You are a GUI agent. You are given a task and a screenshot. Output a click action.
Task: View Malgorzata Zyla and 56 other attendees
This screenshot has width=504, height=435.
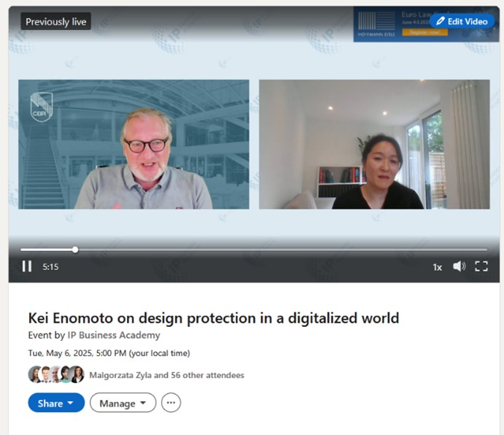pos(166,375)
